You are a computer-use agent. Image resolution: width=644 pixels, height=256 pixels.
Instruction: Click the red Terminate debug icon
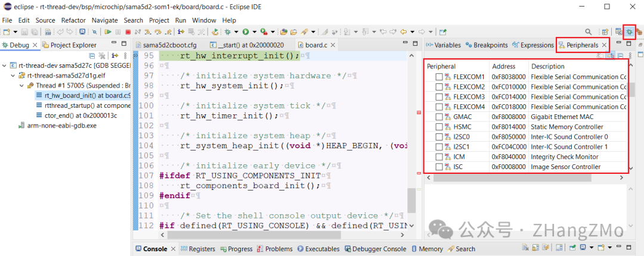(128, 32)
